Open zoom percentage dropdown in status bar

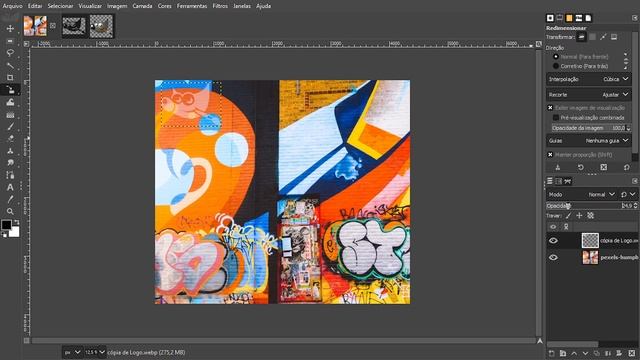[95, 352]
